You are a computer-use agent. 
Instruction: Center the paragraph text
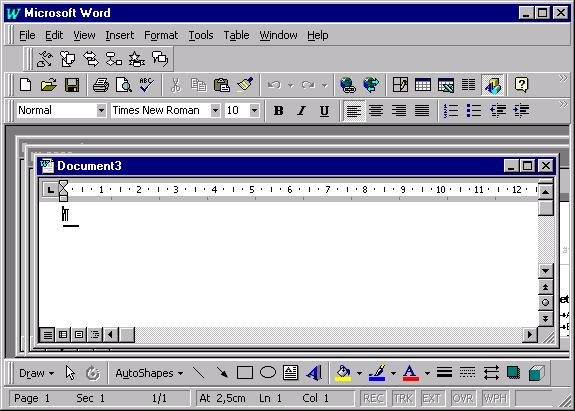(376, 110)
